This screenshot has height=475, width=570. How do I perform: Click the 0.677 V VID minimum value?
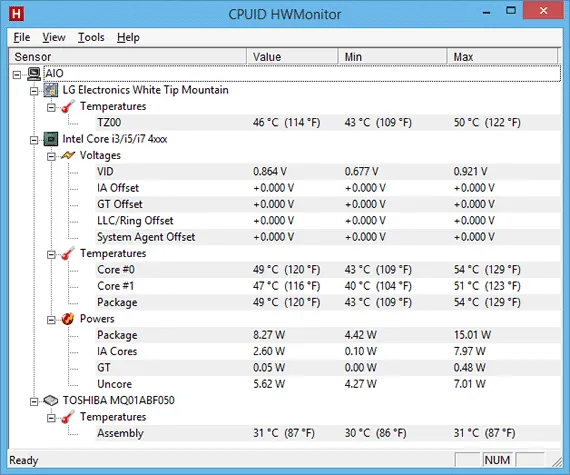click(x=361, y=172)
